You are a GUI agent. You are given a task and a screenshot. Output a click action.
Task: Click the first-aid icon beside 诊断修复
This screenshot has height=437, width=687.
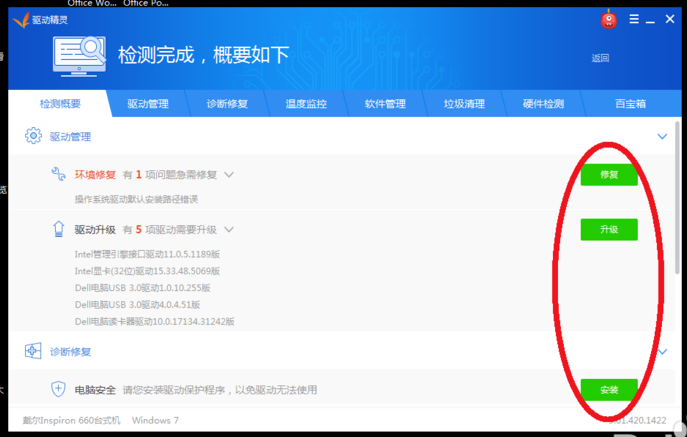coord(33,351)
